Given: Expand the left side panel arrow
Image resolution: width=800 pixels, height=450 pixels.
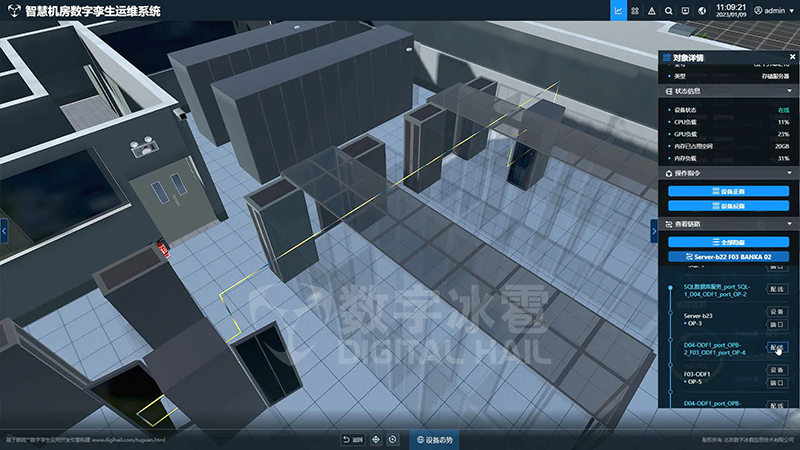Looking at the screenshot, I should pyautogui.click(x=4, y=231).
